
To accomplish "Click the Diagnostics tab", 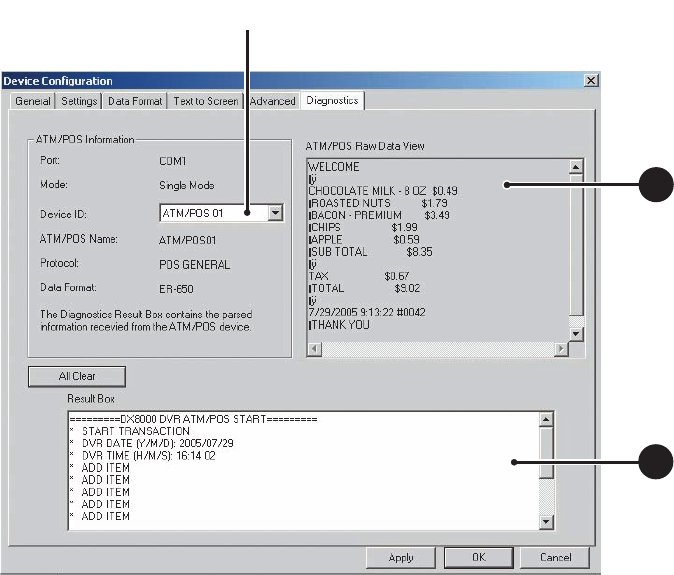I will pyautogui.click(x=332, y=100).
